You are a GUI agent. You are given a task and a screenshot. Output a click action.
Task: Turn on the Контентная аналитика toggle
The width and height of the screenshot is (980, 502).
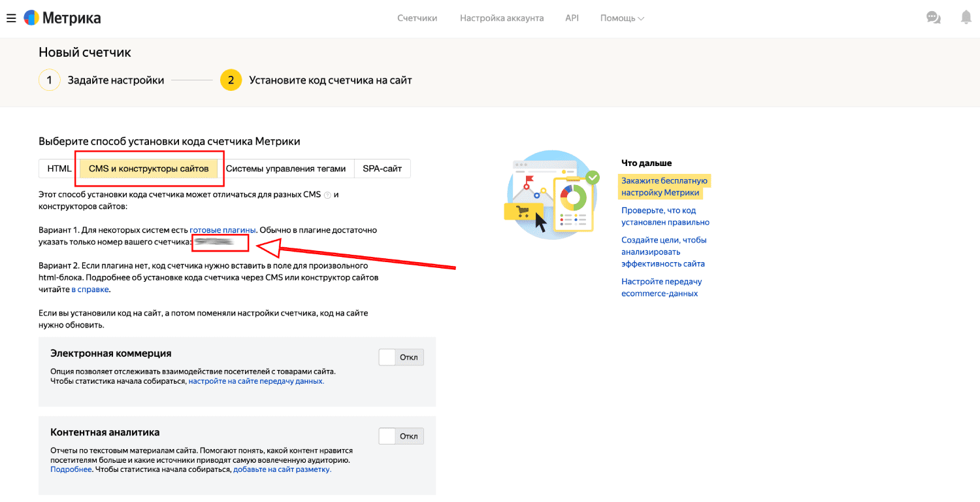click(x=401, y=436)
